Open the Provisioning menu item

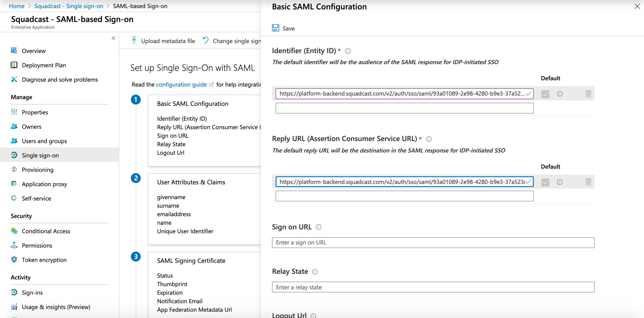37,170
